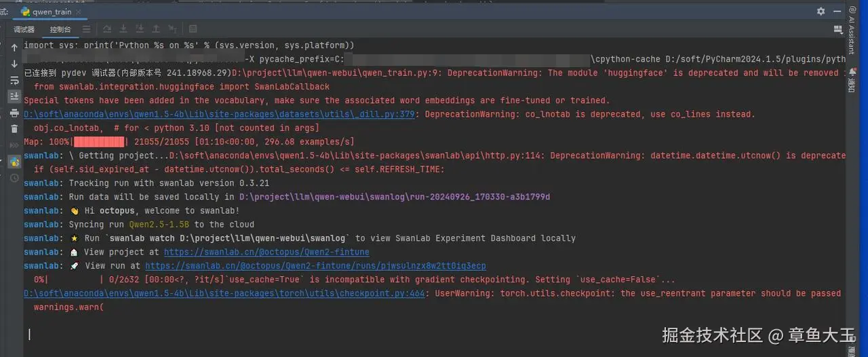Click the 'if (self.sid_expired_at' code line
The width and height of the screenshot is (868, 357).
click(x=239, y=169)
